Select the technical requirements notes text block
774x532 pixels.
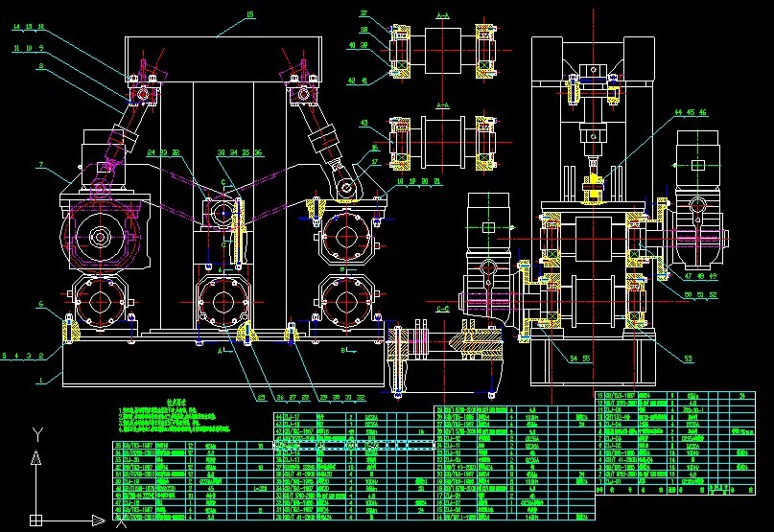[173, 419]
